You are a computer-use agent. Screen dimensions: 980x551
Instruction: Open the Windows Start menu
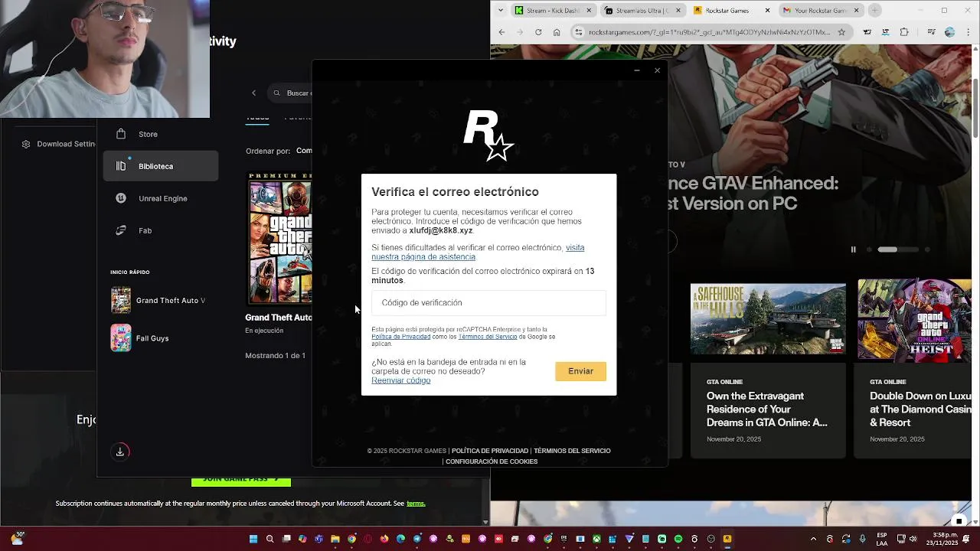[253, 539]
